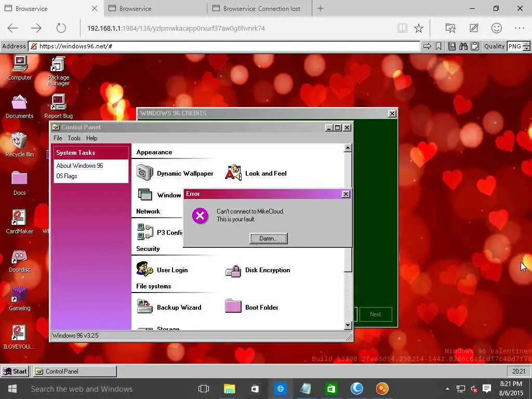
Task: Click the Edge URL address bar
Action: point(237,28)
